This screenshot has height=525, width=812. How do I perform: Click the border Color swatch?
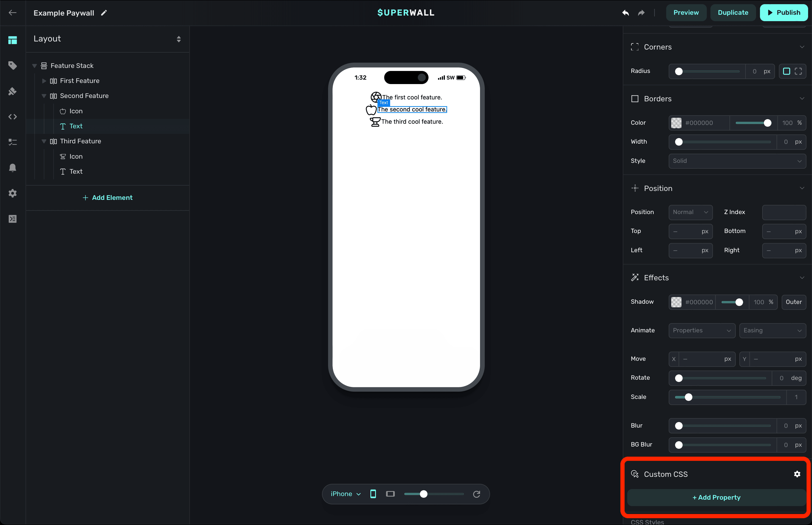[676, 123]
